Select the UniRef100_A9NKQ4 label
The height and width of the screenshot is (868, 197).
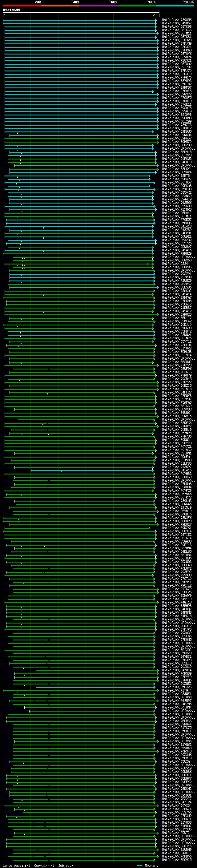177,135
